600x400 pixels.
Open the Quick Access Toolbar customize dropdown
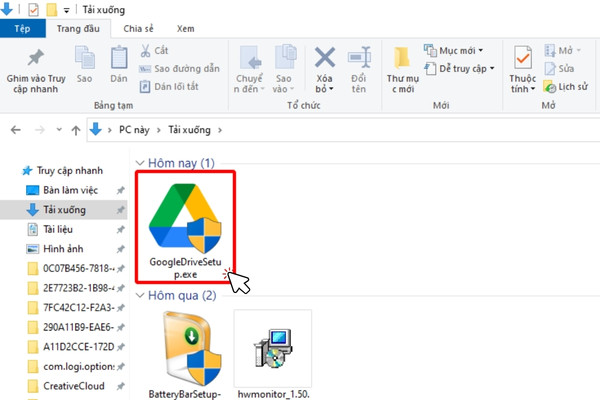[67, 10]
